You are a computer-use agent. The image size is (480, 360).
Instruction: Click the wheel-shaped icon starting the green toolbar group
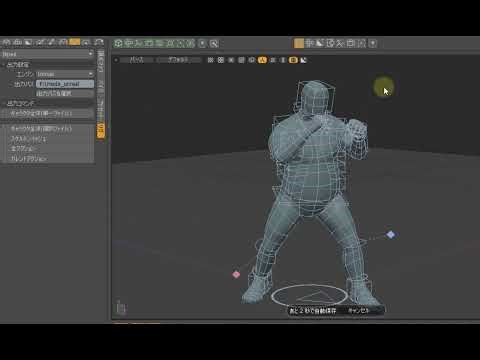point(118,43)
